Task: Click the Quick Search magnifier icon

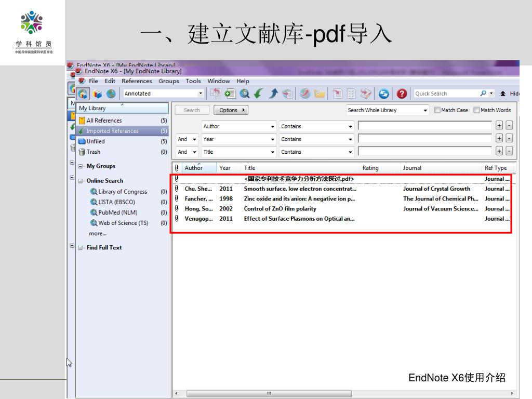Action: click(x=483, y=94)
